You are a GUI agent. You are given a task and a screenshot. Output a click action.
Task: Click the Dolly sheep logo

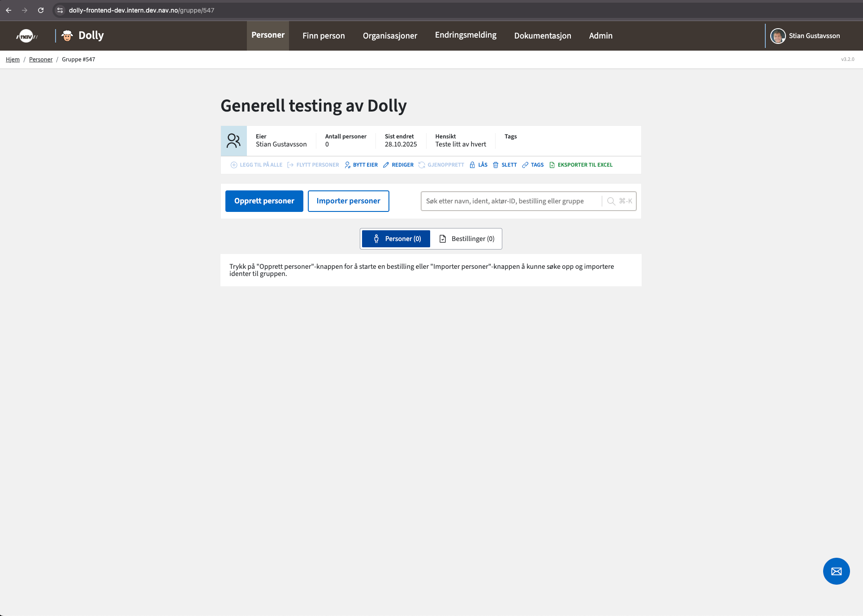pyautogui.click(x=67, y=36)
